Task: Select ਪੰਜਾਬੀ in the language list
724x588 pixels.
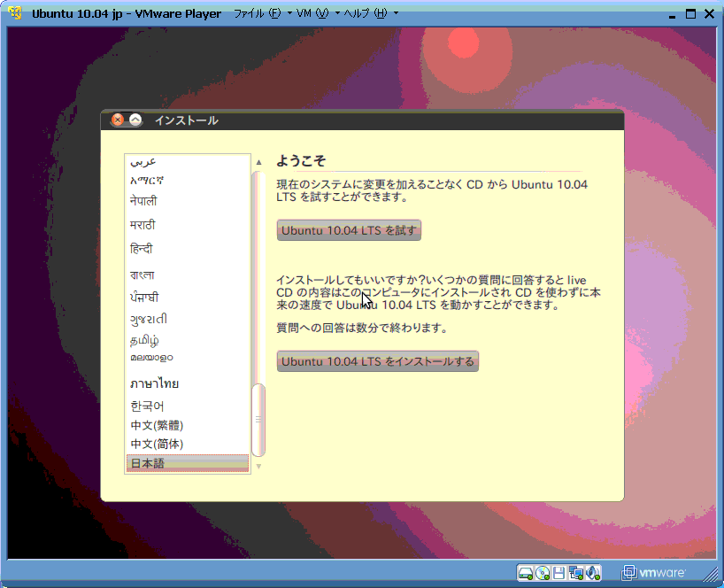Action: 188,297
